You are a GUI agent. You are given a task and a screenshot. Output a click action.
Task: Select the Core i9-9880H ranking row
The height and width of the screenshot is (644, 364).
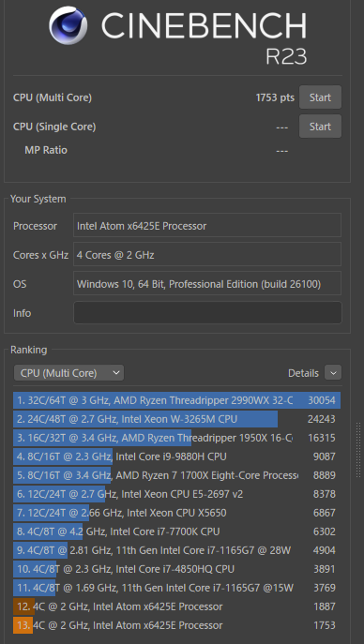pos(176,457)
